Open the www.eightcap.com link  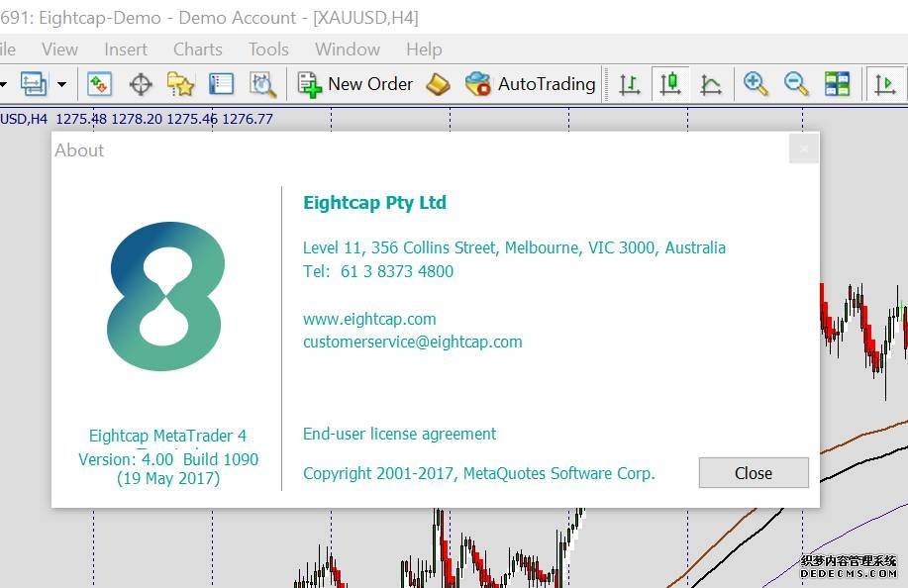coord(369,319)
